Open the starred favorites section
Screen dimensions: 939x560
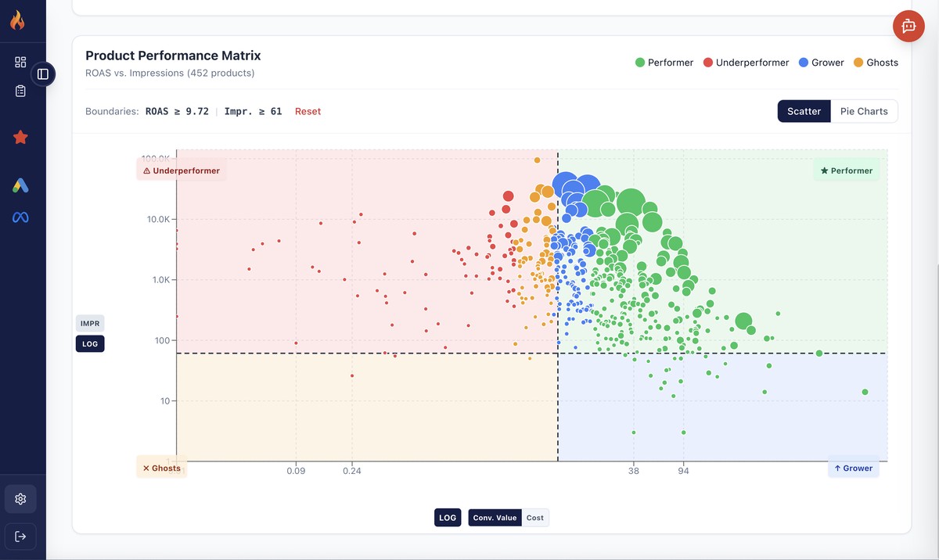click(x=20, y=137)
